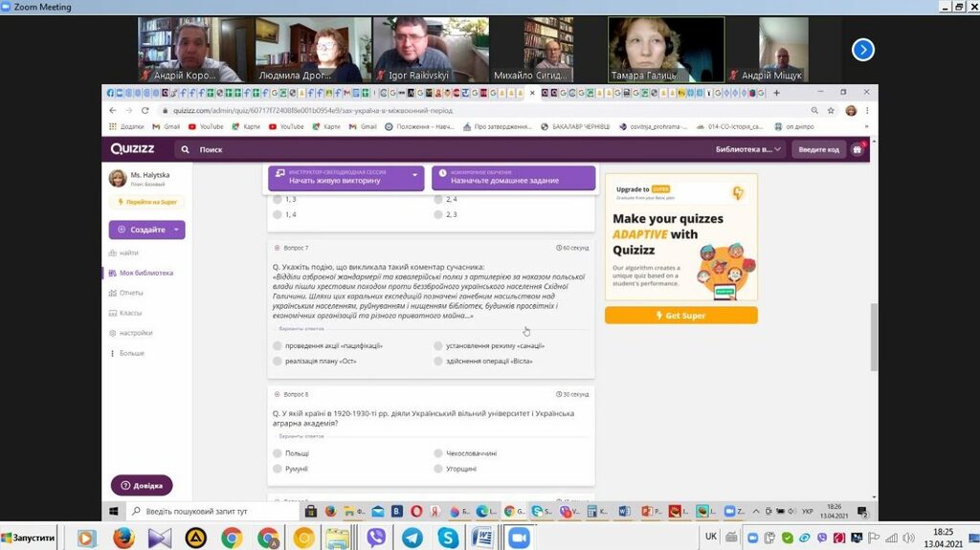Select answer «проведення акції пацифікації»

[x=278, y=345]
